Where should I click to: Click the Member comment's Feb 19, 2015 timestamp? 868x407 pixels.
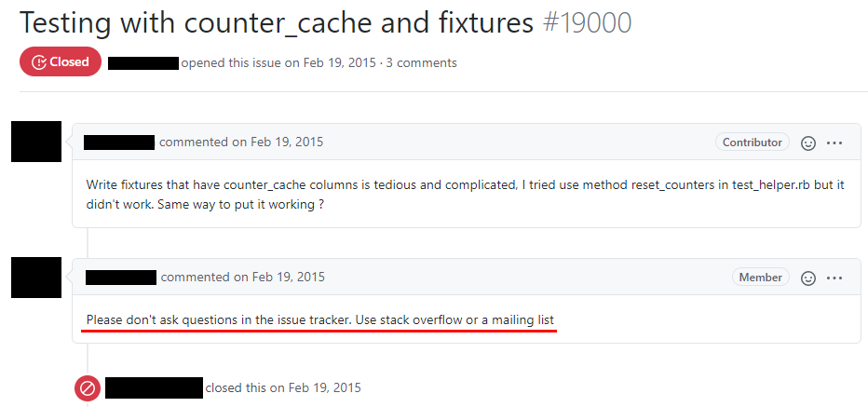tap(290, 277)
